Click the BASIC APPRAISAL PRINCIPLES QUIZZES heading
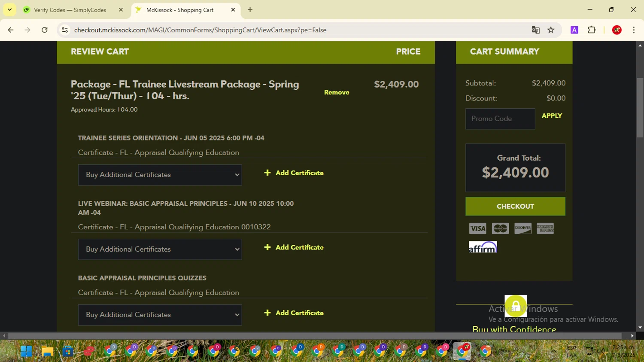644x362 pixels. pyautogui.click(x=142, y=278)
